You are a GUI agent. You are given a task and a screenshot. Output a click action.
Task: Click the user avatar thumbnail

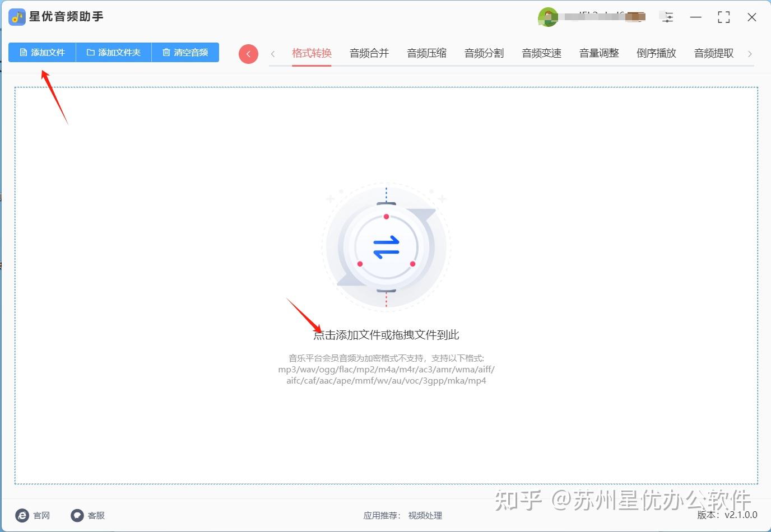(547, 17)
